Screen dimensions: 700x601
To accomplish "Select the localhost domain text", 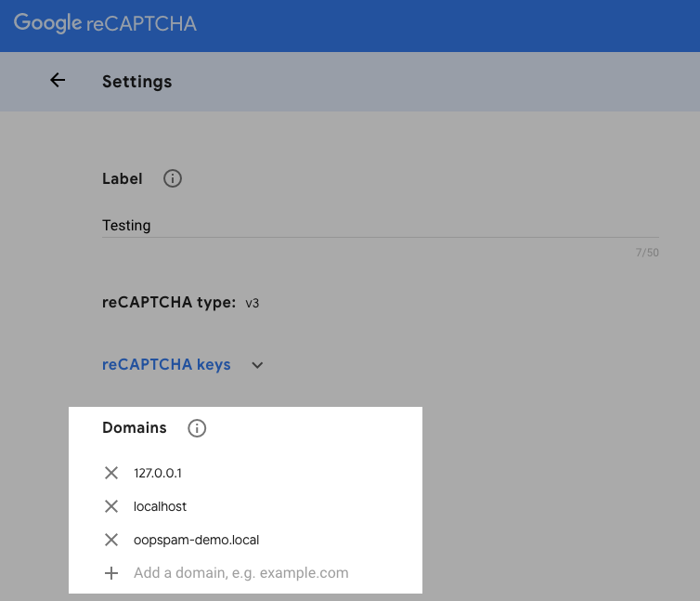I will coord(160,506).
